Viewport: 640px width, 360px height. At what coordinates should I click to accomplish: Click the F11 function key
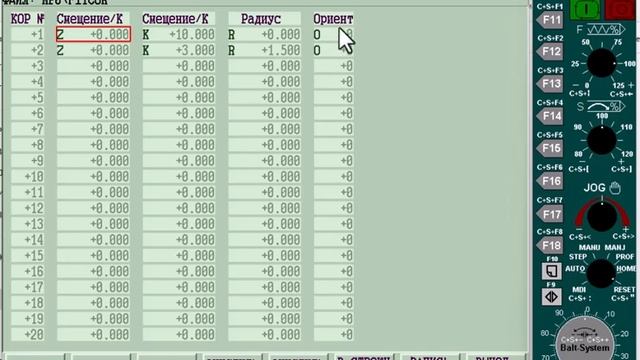[x=550, y=20]
